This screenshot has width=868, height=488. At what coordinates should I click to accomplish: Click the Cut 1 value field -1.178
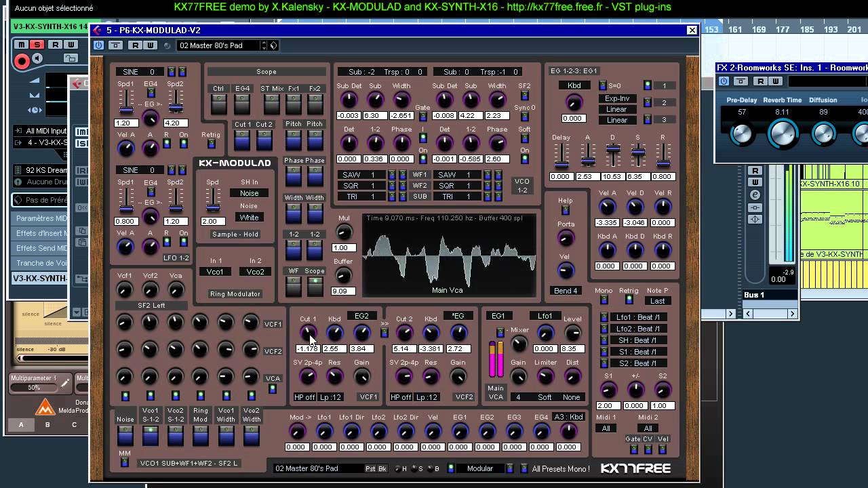coord(308,348)
